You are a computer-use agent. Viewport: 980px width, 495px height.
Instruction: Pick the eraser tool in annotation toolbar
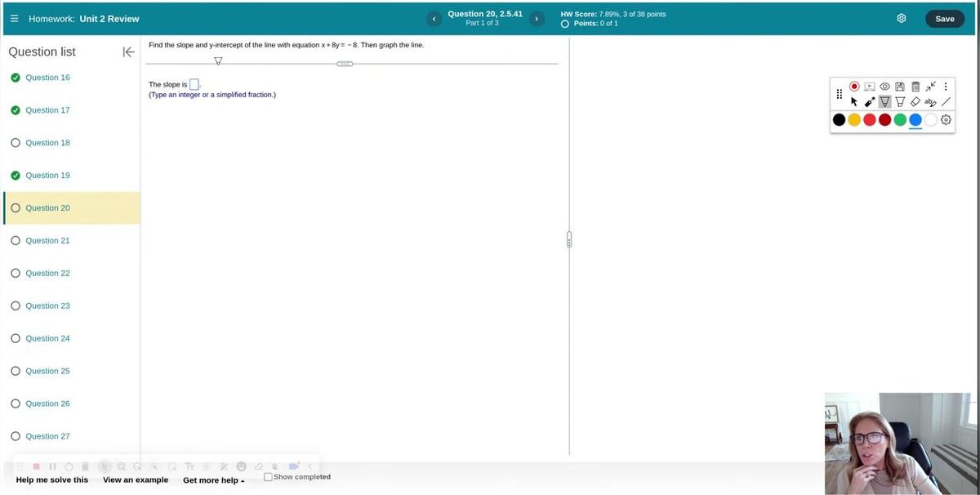point(915,102)
